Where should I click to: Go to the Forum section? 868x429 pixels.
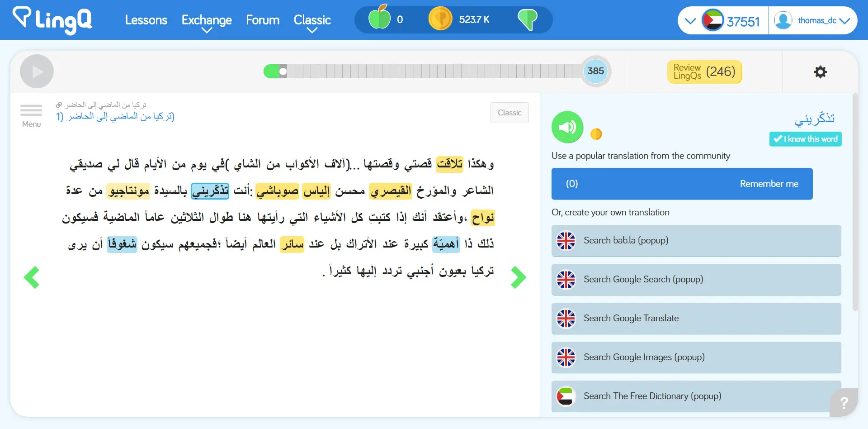[x=262, y=20]
